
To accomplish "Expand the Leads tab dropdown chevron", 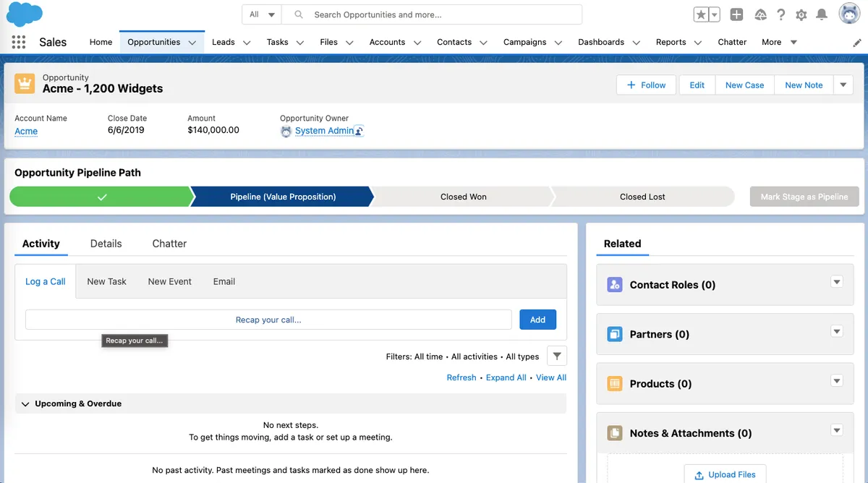I will [x=247, y=43].
